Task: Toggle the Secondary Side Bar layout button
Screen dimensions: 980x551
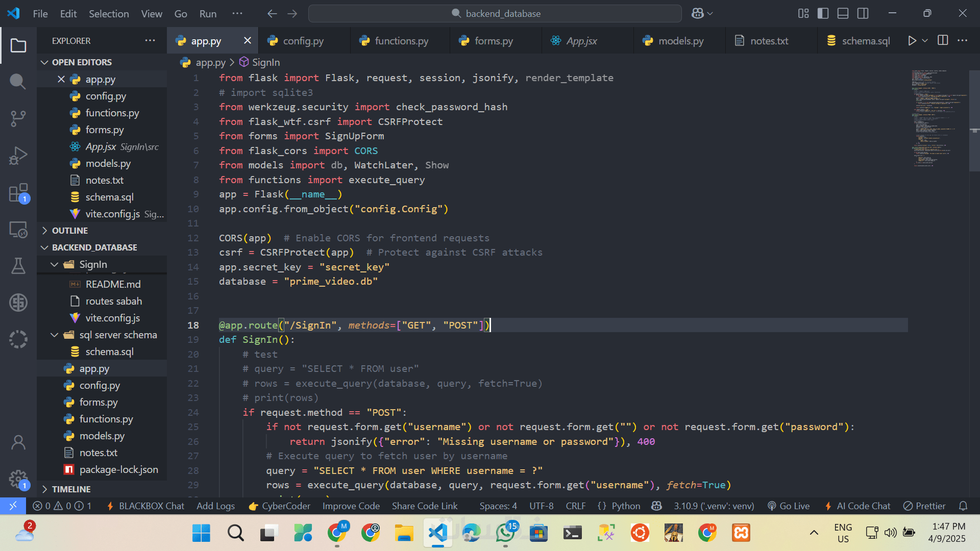Action: [863, 14]
